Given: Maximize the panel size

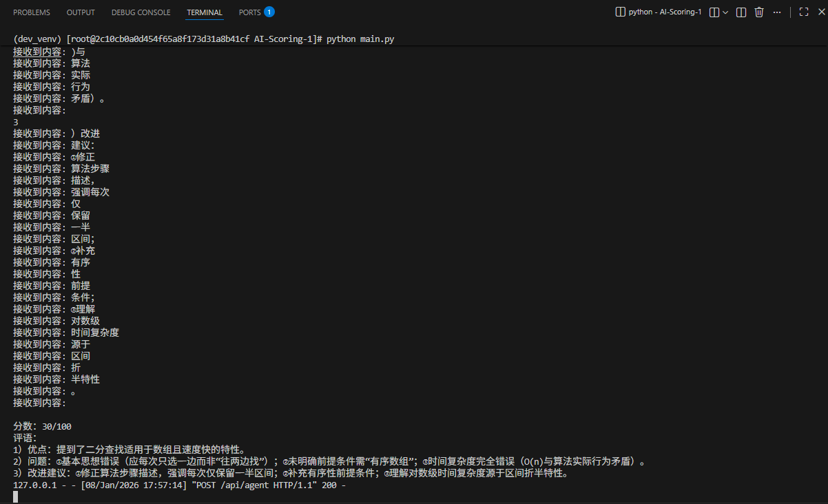Looking at the screenshot, I should pos(803,12).
